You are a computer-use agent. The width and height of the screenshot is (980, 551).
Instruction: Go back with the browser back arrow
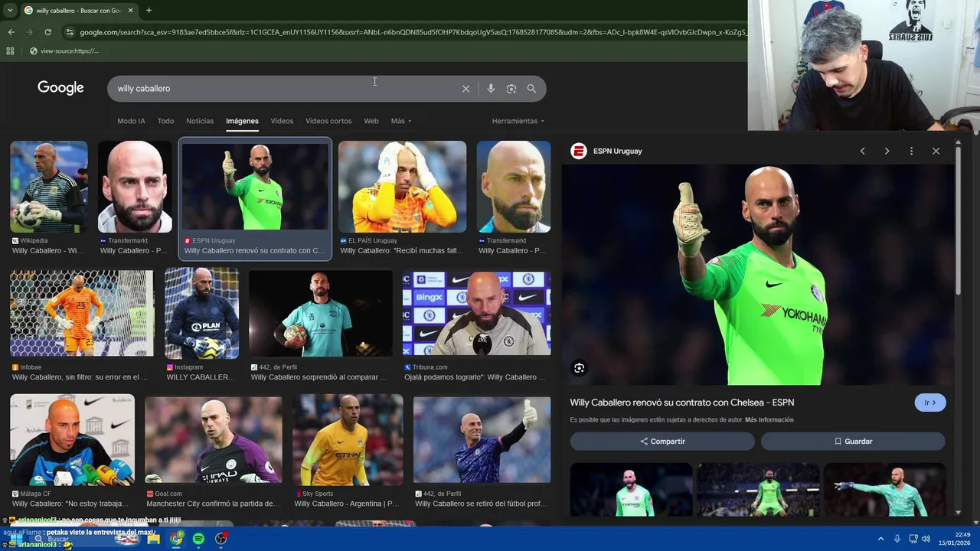pyautogui.click(x=11, y=32)
